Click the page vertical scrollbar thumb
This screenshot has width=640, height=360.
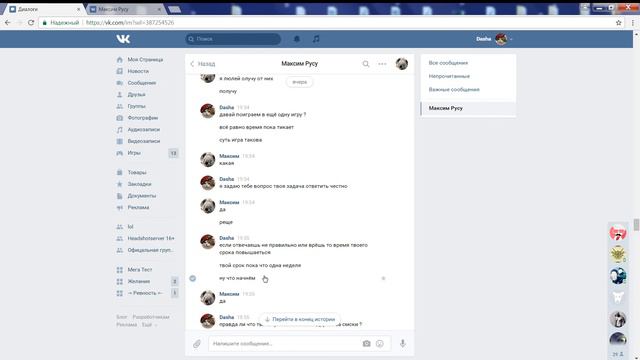(x=636, y=224)
